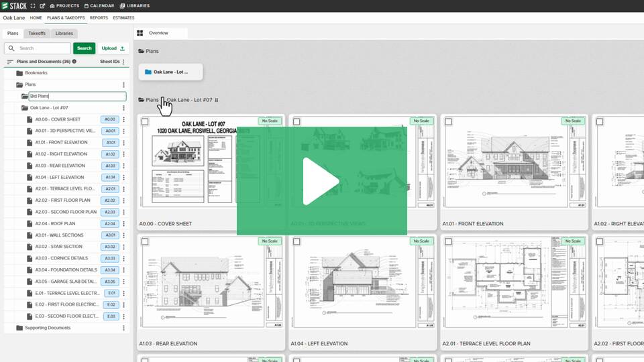Collapse the Oak Lane - Lot #07 folder
Screen dimensions: 644x362
pyautogui.click(x=25, y=107)
